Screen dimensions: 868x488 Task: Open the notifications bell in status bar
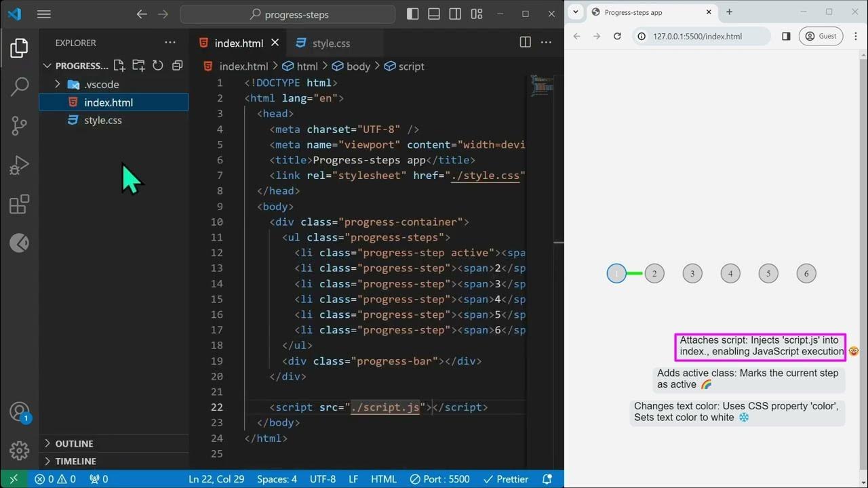[x=547, y=479]
